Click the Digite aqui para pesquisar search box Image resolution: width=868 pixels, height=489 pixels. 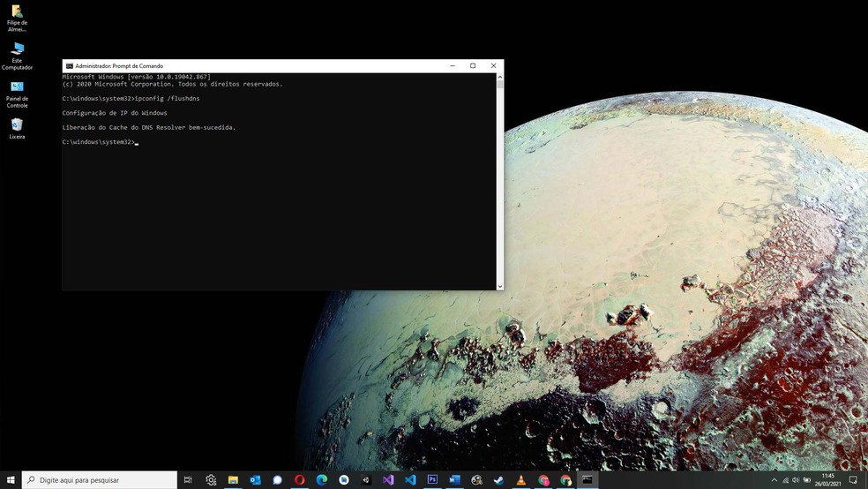[x=100, y=480]
